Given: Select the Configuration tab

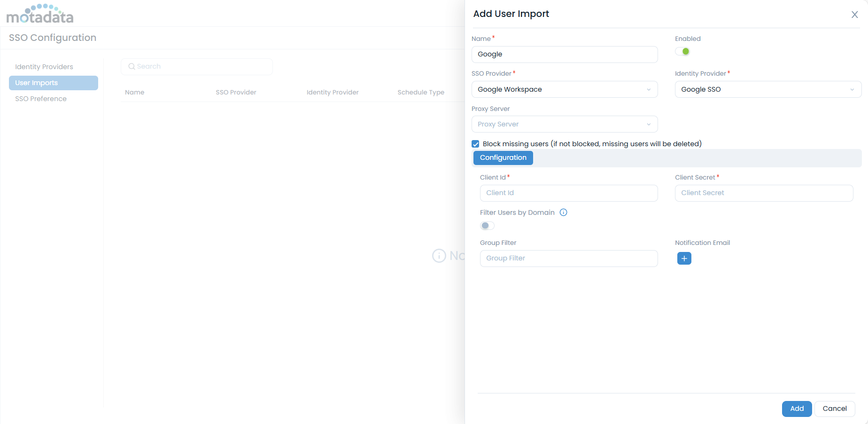Looking at the screenshot, I should [503, 158].
